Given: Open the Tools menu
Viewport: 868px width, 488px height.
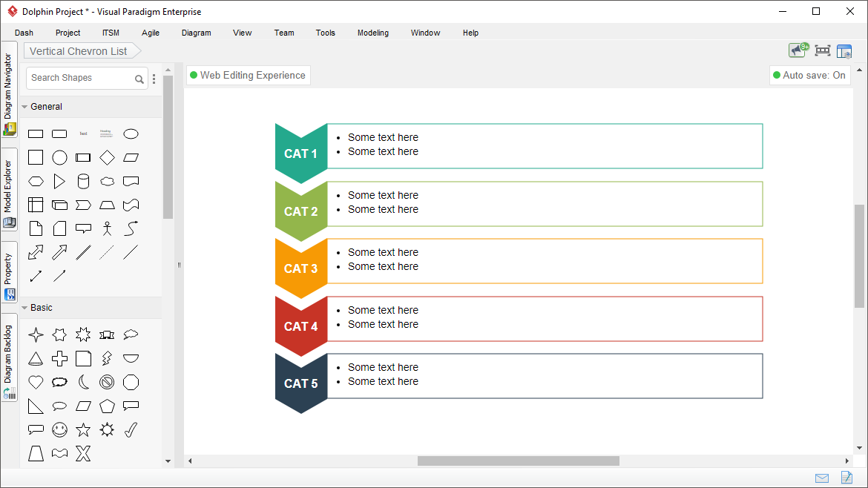Looking at the screenshot, I should tap(326, 33).
